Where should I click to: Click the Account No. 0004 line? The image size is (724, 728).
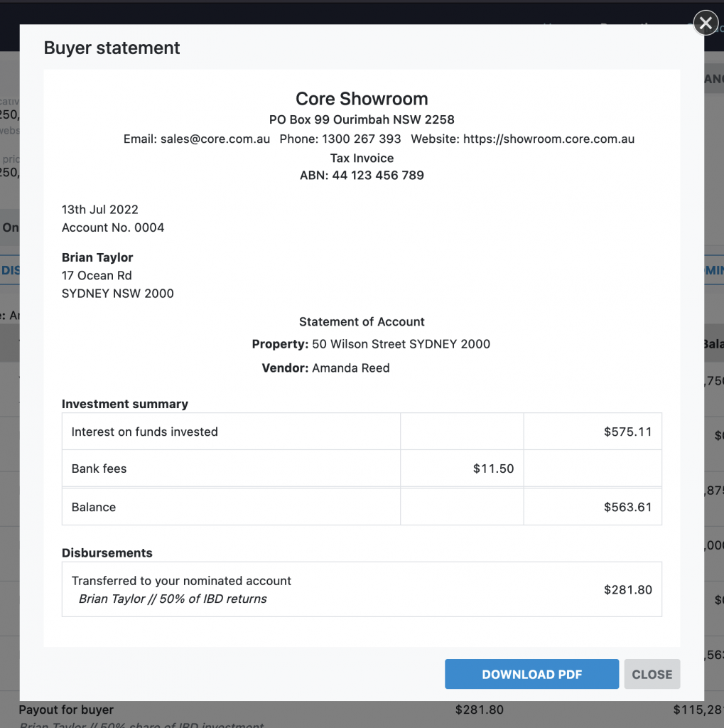(x=113, y=227)
